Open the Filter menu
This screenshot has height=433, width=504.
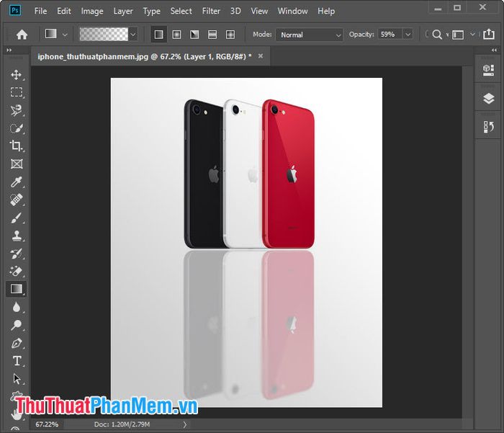pyautogui.click(x=211, y=11)
